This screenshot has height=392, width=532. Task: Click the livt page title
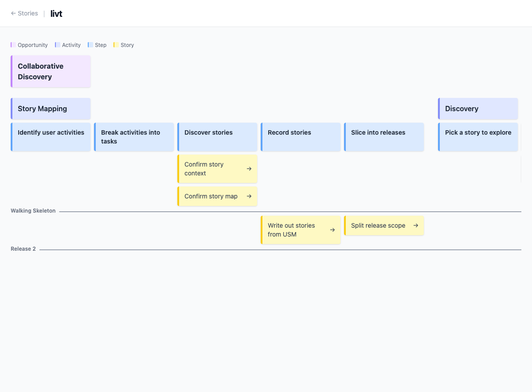pos(56,14)
